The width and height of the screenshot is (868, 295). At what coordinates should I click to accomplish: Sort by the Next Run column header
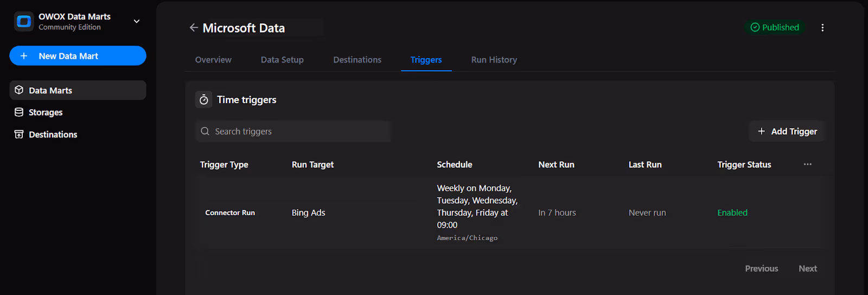[x=556, y=165]
